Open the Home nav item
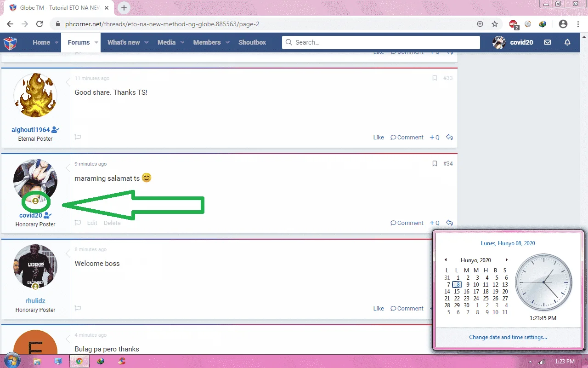 pos(41,42)
